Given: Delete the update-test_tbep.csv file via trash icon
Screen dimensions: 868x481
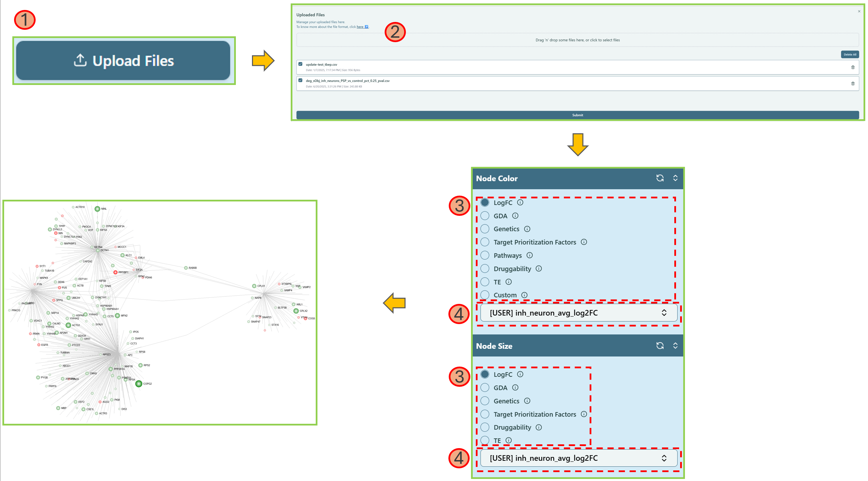Looking at the screenshot, I should (853, 67).
